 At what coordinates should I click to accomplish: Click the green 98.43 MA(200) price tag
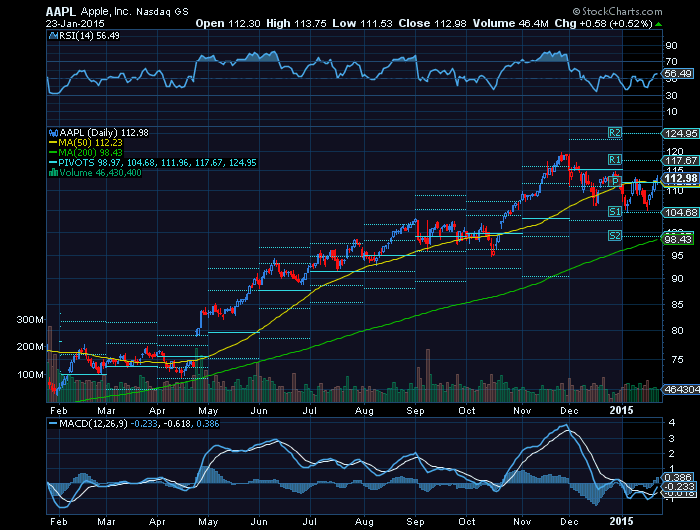(679, 240)
